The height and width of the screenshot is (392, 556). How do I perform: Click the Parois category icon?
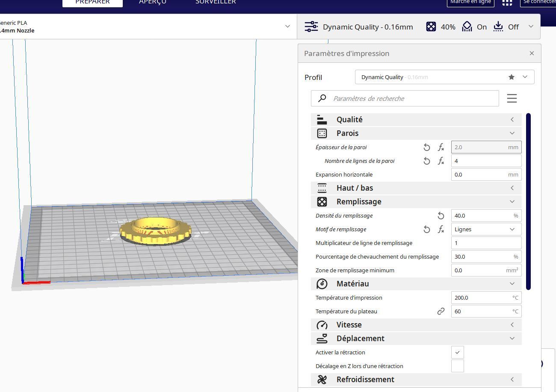[x=322, y=133]
